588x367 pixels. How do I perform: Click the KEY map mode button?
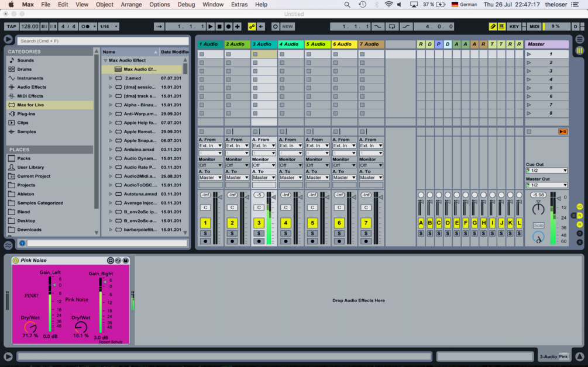514,26
